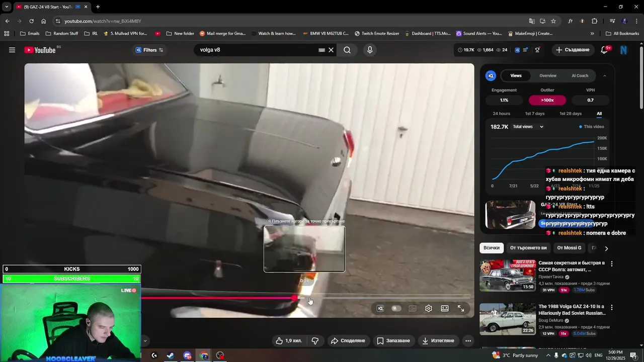Open the account avatar menu
This screenshot has height=362, width=644.
click(624, 50)
